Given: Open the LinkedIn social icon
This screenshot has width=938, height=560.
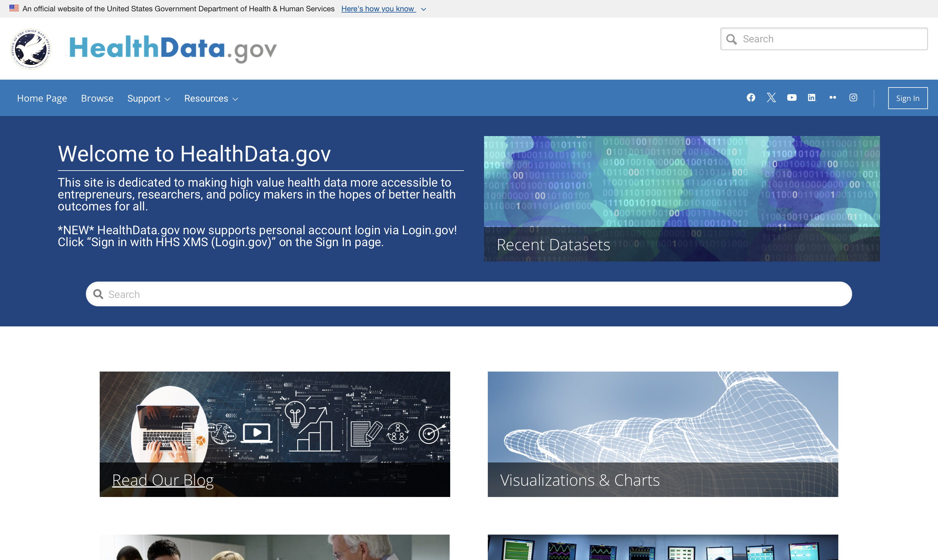Looking at the screenshot, I should pyautogui.click(x=812, y=98).
